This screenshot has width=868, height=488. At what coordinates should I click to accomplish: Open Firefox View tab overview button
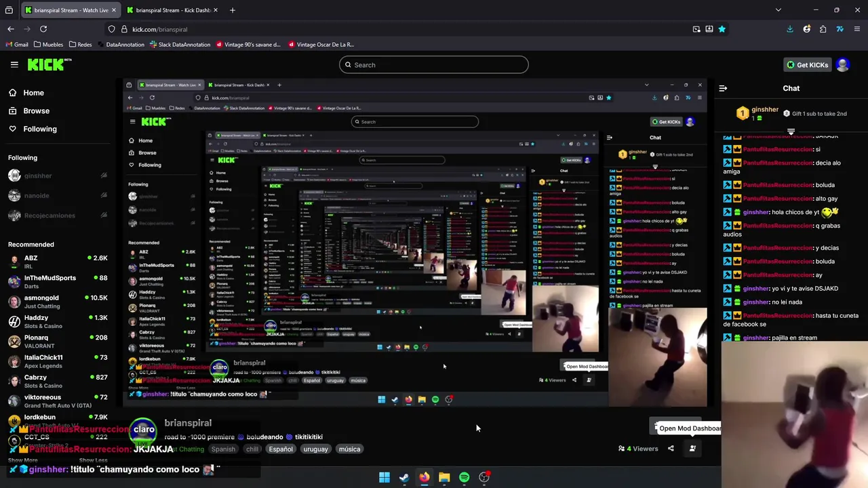pyautogui.click(x=10, y=10)
